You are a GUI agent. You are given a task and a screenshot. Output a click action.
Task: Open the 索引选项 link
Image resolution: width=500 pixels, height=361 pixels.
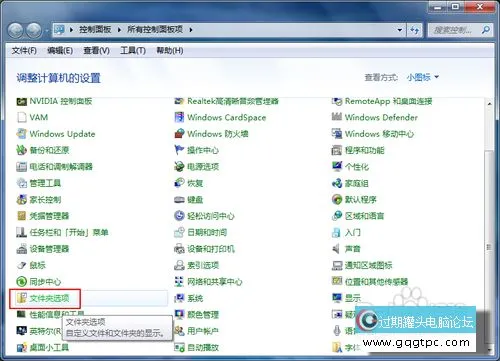tap(203, 265)
